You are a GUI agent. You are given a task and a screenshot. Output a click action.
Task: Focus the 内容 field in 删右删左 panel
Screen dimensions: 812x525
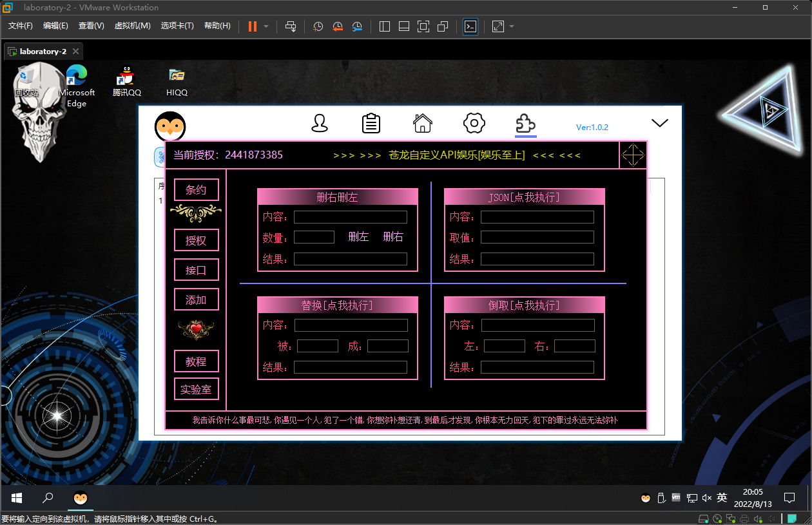pyautogui.click(x=351, y=217)
